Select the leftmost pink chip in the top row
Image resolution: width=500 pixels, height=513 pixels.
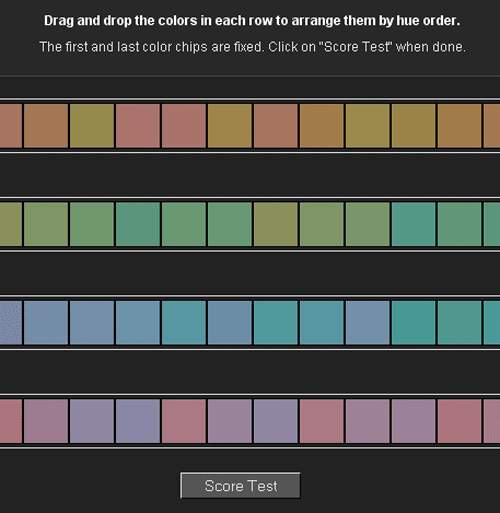[138, 126]
